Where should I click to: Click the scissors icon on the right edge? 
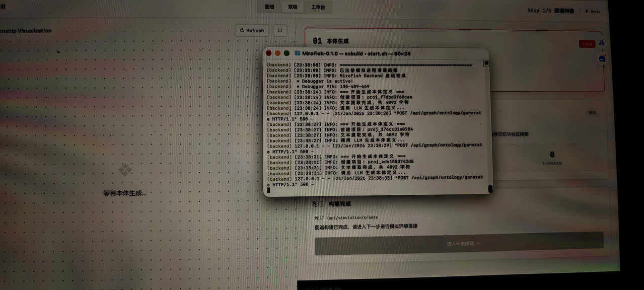point(602,43)
